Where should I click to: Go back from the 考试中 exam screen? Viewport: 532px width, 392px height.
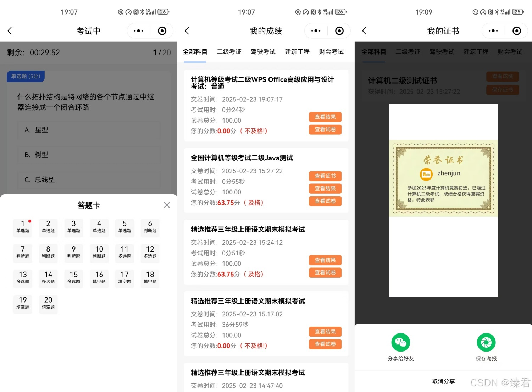click(10, 31)
